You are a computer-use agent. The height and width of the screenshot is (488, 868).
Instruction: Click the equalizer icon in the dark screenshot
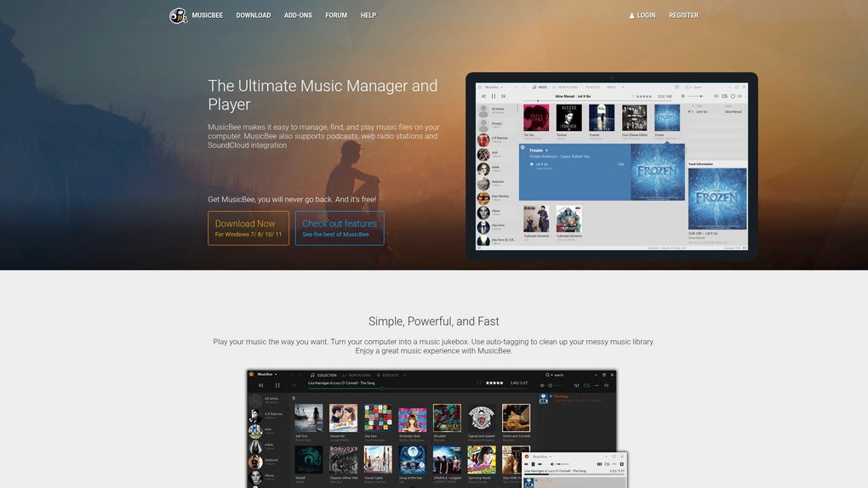(x=576, y=386)
